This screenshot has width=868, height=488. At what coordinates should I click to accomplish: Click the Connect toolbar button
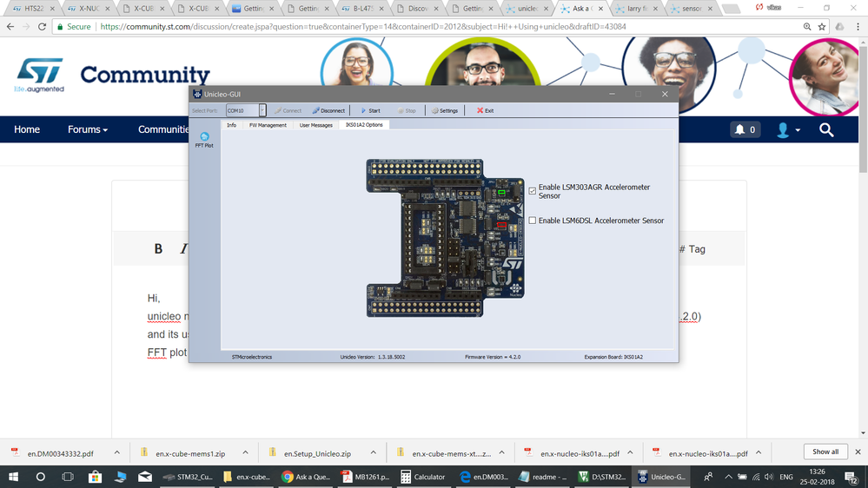(288, 110)
